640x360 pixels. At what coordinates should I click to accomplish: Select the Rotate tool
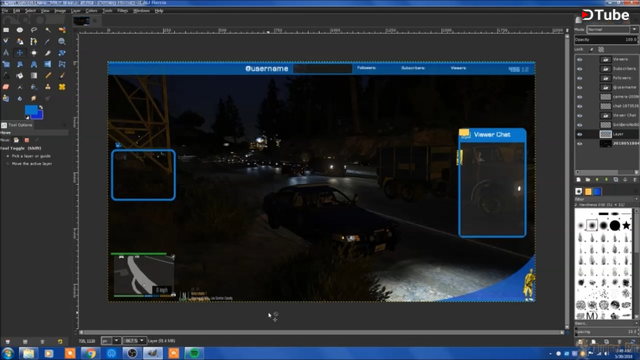[x=62, y=53]
